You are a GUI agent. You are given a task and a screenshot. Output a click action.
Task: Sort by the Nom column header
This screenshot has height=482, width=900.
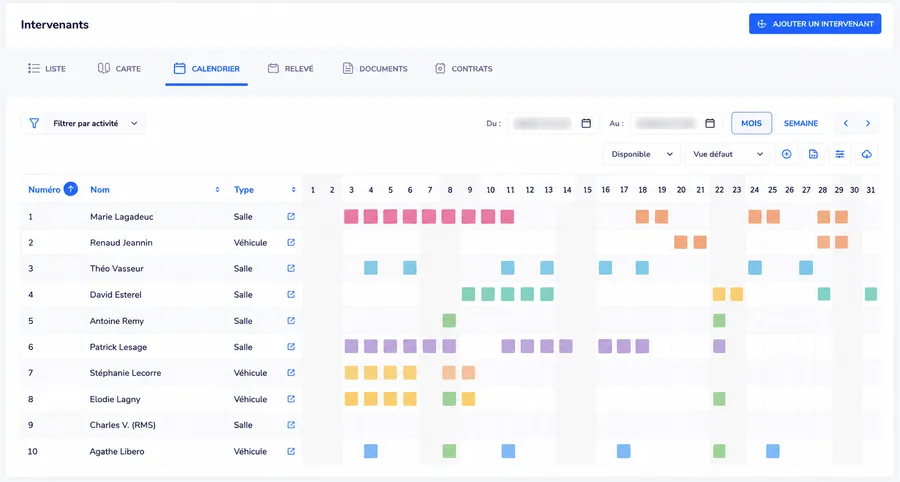point(100,189)
